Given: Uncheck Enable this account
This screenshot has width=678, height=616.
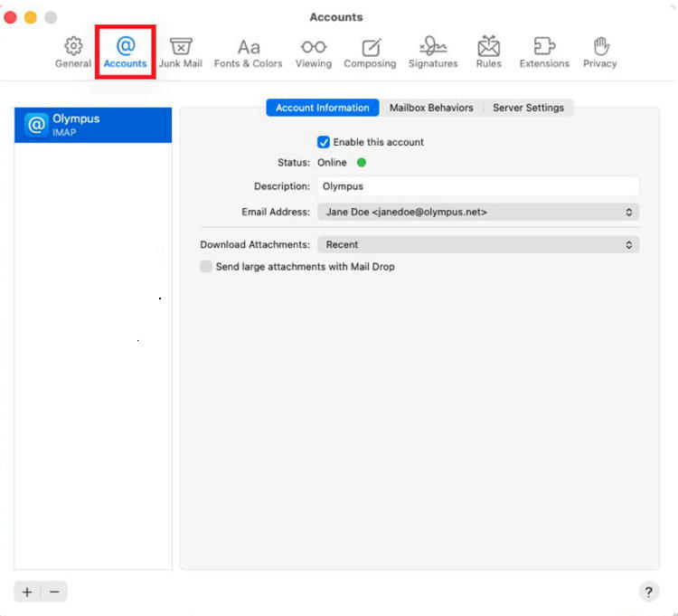Looking at the screenshot, I should tap(324, 142).
